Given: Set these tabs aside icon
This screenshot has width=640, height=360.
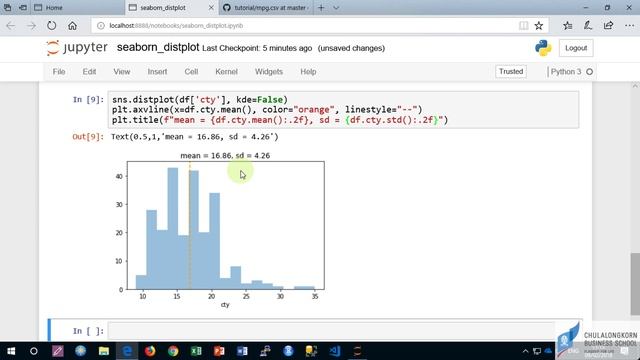Looking at the screenshot, I should pos(23,8).
